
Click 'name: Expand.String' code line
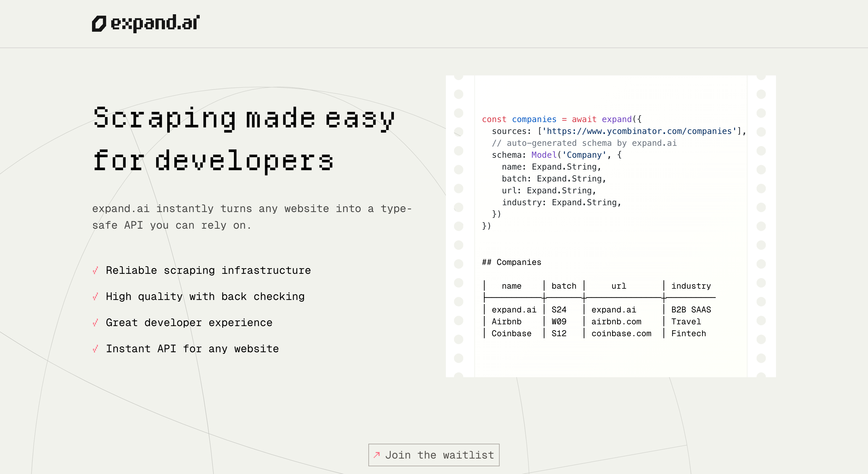[551, 167]
